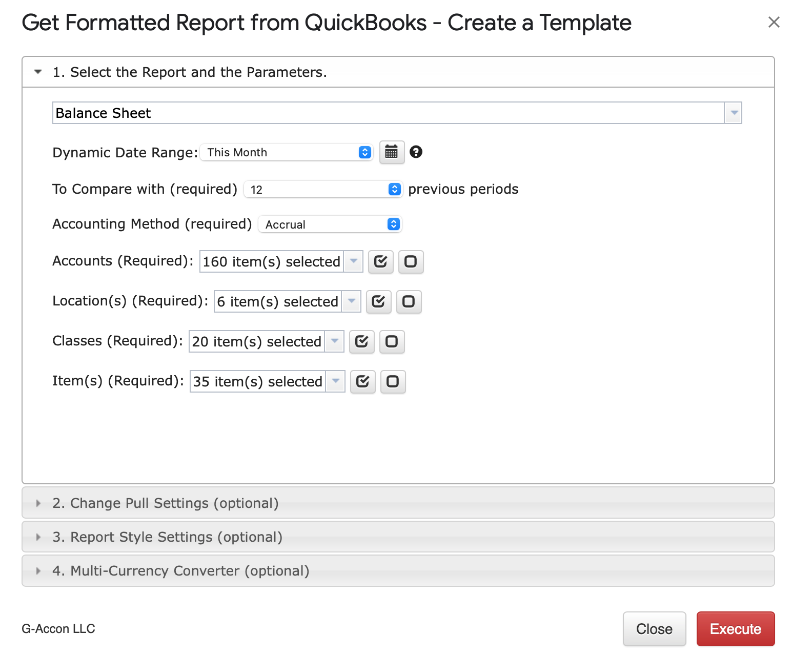Select all Classes with check icon
The image size is (812, 656).
pyautogui.click(x=361, y=342)
